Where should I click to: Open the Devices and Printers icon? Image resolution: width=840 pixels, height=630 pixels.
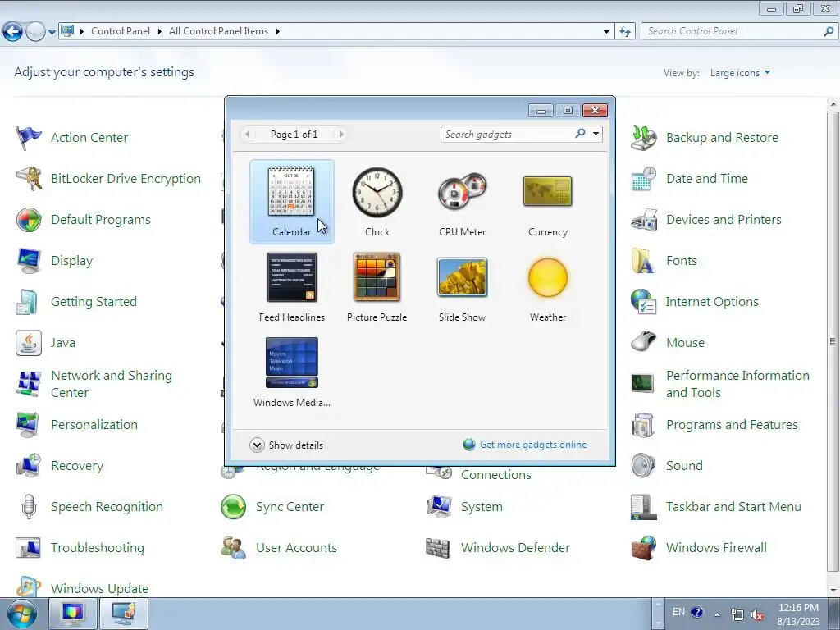coord(643,220)
